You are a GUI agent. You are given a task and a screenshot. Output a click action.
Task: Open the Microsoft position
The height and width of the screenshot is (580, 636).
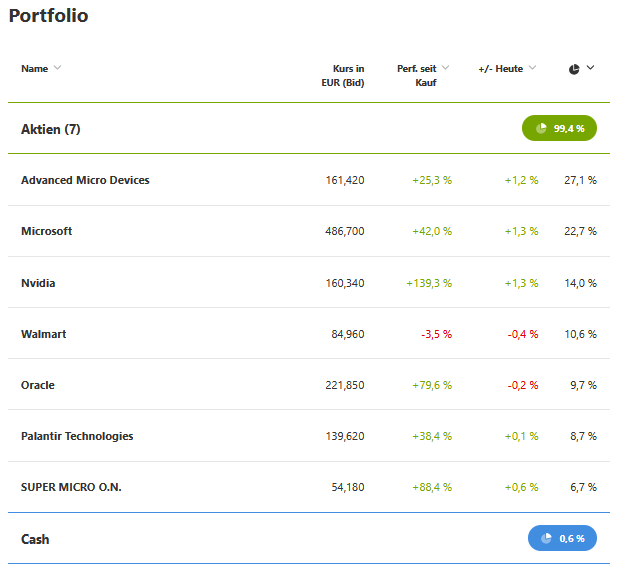click(x=47, y=231)
